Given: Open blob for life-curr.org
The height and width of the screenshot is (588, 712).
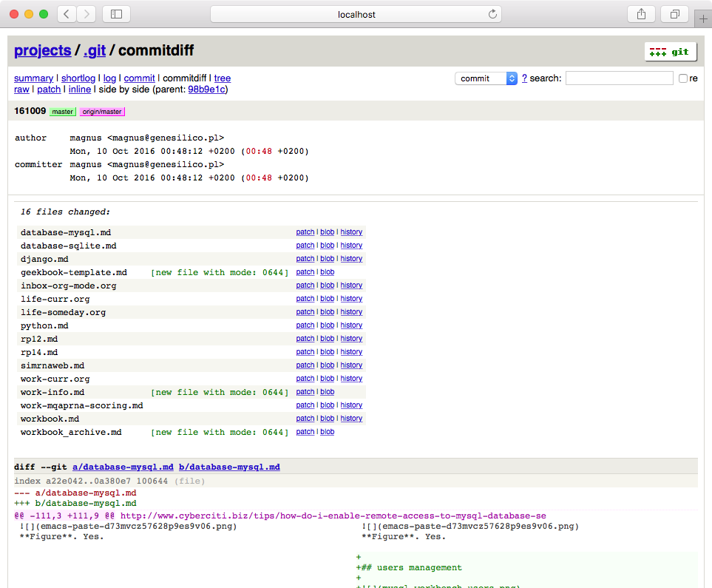Looking at the screenshot, I should (327, 299).
